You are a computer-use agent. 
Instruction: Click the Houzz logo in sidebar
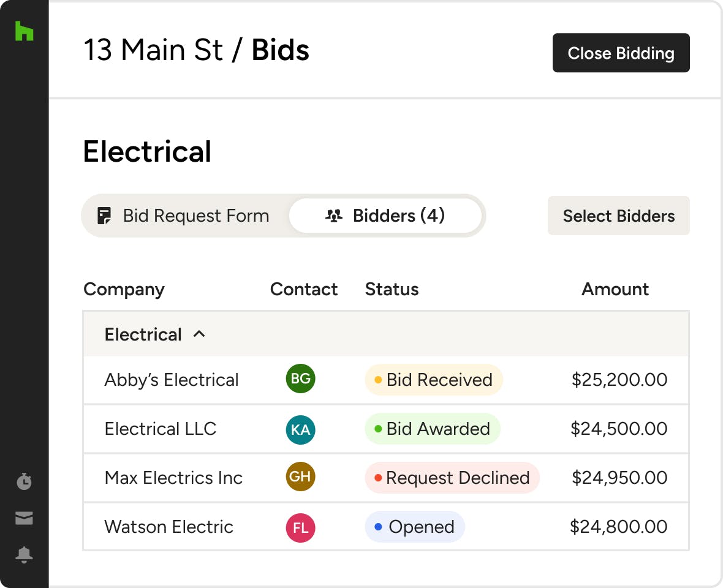pyautogui.click(x=24, y=31)
